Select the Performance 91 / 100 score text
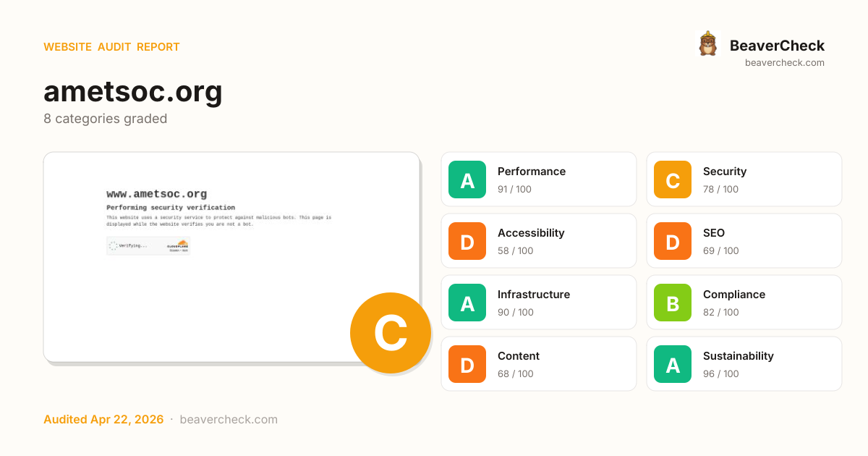Image resolution: width=868 pixels, height=456 pixels. coord(514,190)
